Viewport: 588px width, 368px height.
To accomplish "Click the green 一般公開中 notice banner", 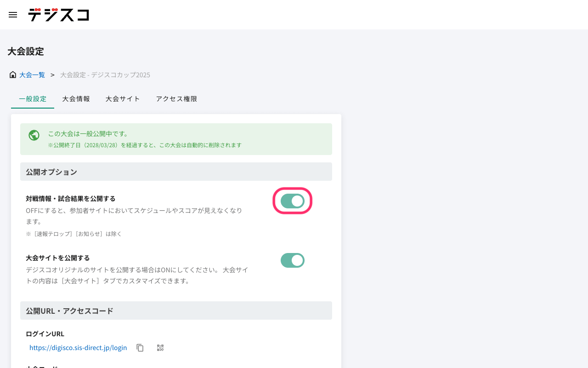I will tap(176, 139).
